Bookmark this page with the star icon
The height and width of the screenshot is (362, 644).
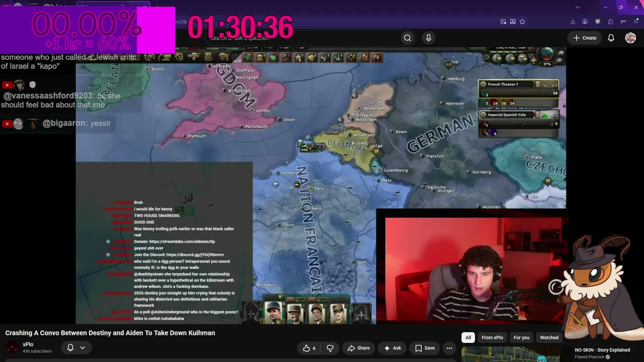522,22
